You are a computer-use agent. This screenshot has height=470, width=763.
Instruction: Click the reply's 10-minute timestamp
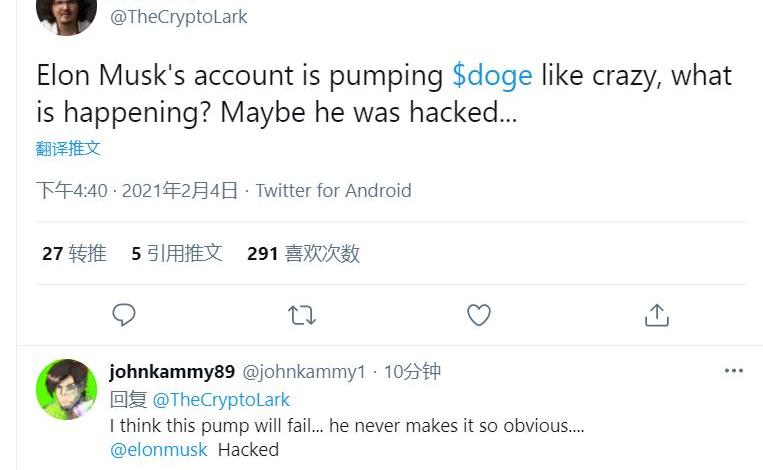[412, 372]
